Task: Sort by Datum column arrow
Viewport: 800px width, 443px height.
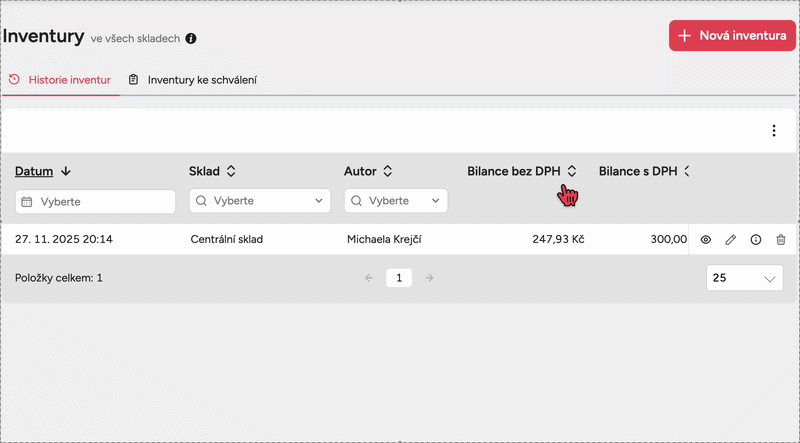Action: [66, 171]
